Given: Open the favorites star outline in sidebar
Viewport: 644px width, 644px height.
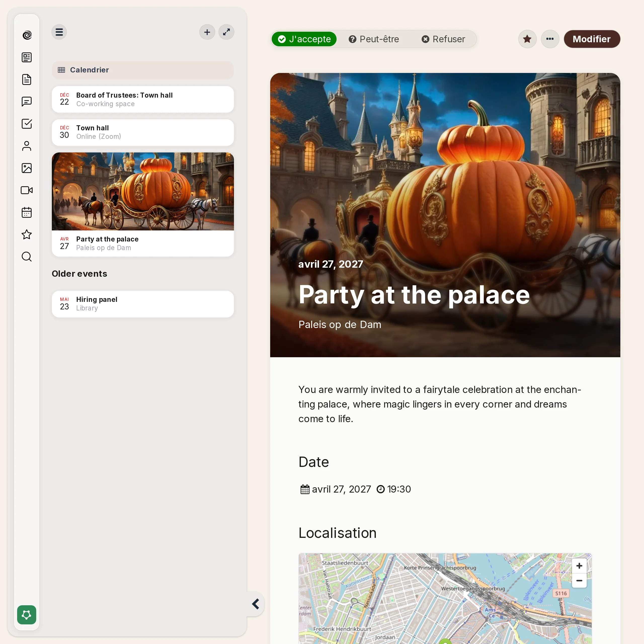Looking at the screenshot, I should (27, 235).
